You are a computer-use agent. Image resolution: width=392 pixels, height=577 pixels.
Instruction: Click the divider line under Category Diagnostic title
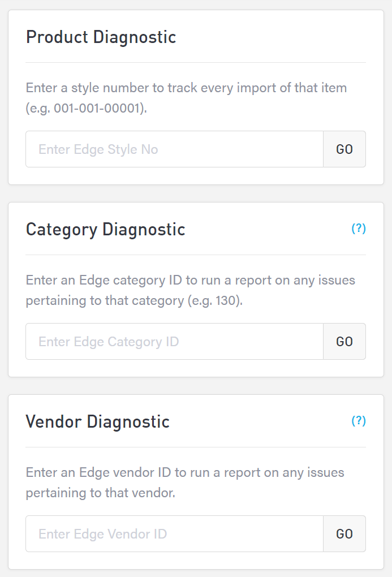click(x=196, y=255)
